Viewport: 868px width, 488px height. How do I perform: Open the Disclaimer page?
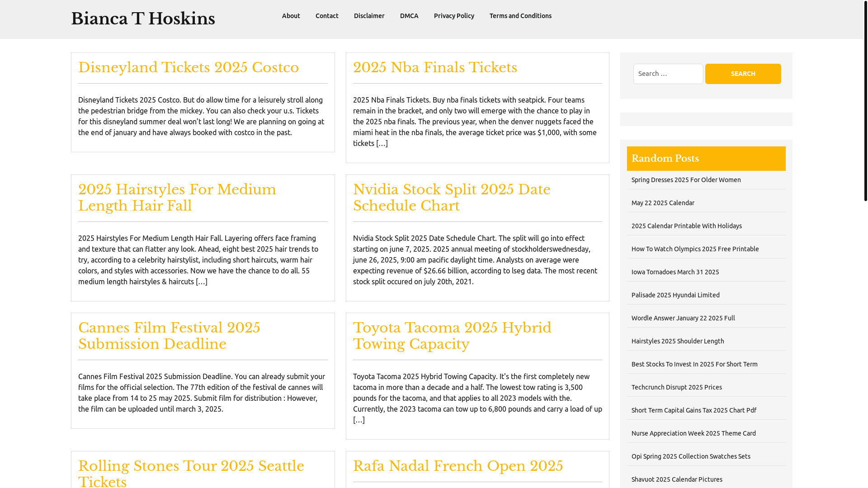click(369, 16)
